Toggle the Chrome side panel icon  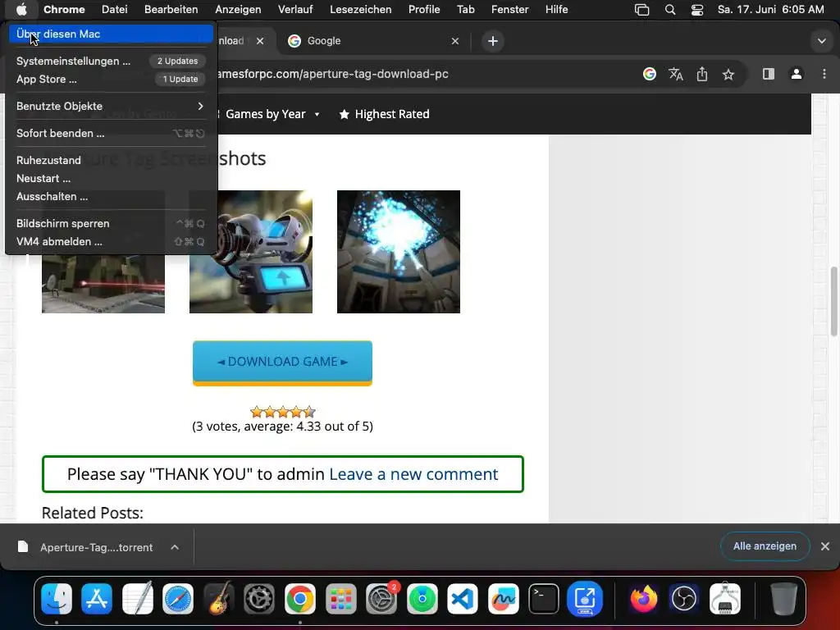pyautogui.click(x=768, y=74)
